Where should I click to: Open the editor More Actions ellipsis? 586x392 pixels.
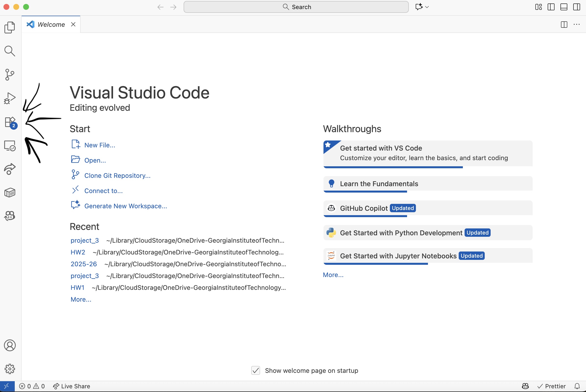[577, 25]
